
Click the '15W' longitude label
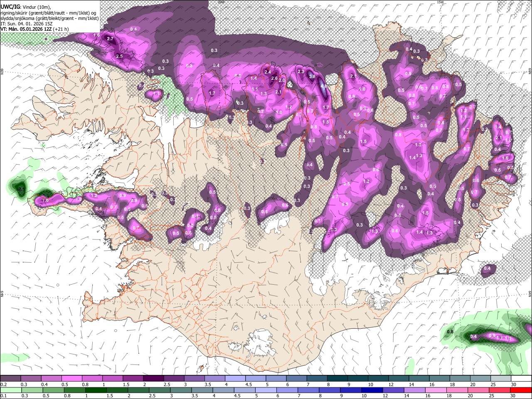coord(440,2)
